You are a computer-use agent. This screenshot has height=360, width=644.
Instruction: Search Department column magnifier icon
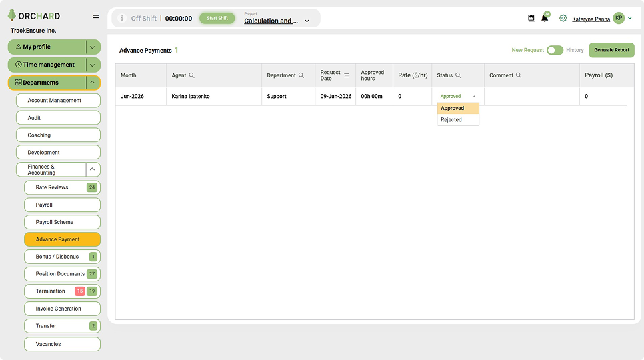tap(301, 75)
